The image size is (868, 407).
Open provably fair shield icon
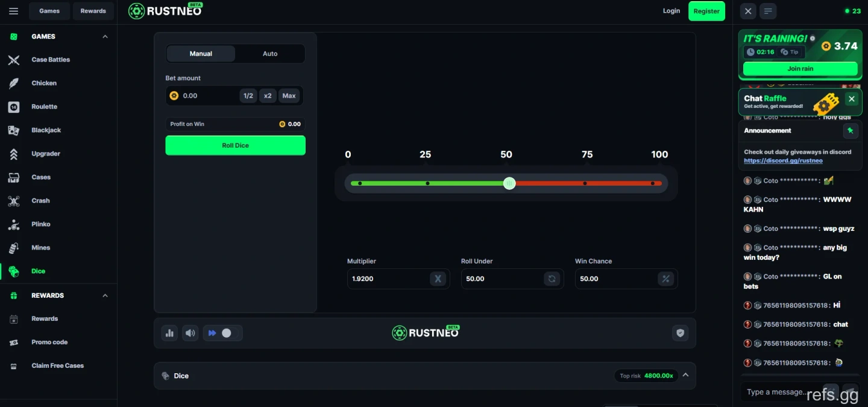680,333
